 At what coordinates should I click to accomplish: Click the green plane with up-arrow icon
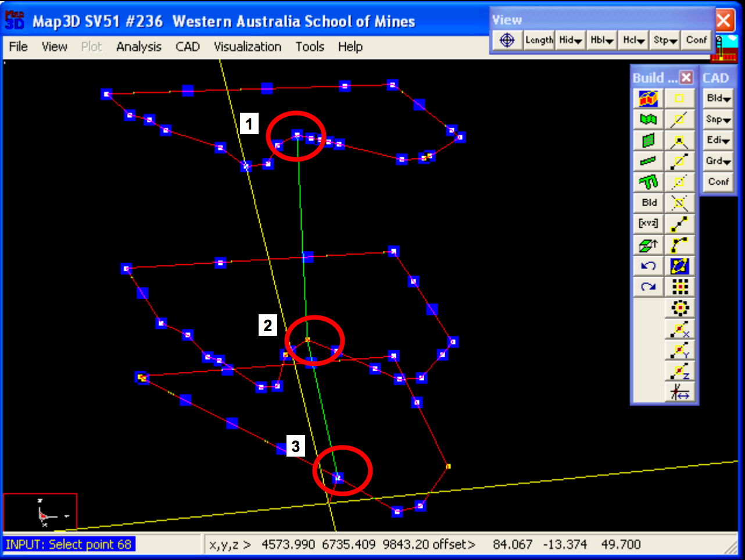(649, 245)
